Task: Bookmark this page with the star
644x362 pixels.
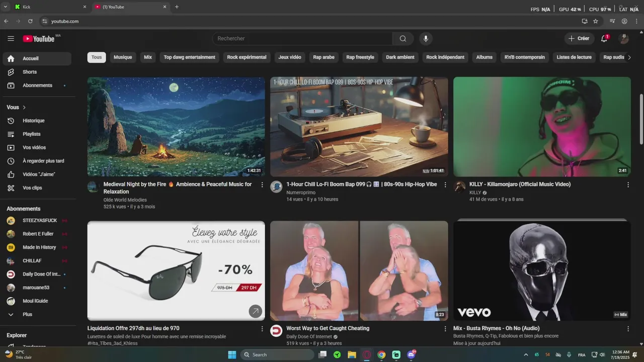Action: coord(596,21)
